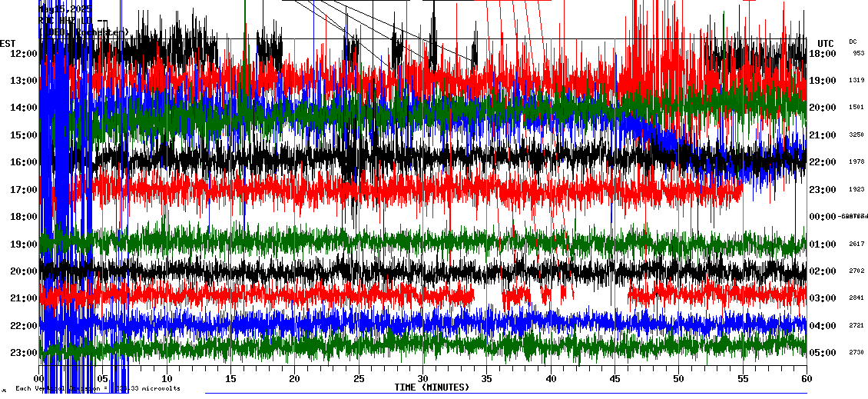Click the 30-minute tick on time axis

click(422, 379)
